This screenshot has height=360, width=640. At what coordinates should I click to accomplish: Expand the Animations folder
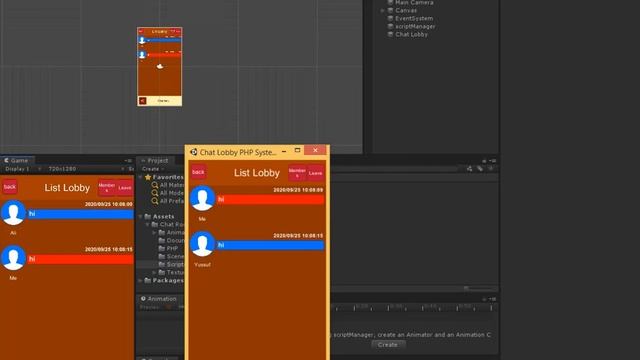(155, 233)
